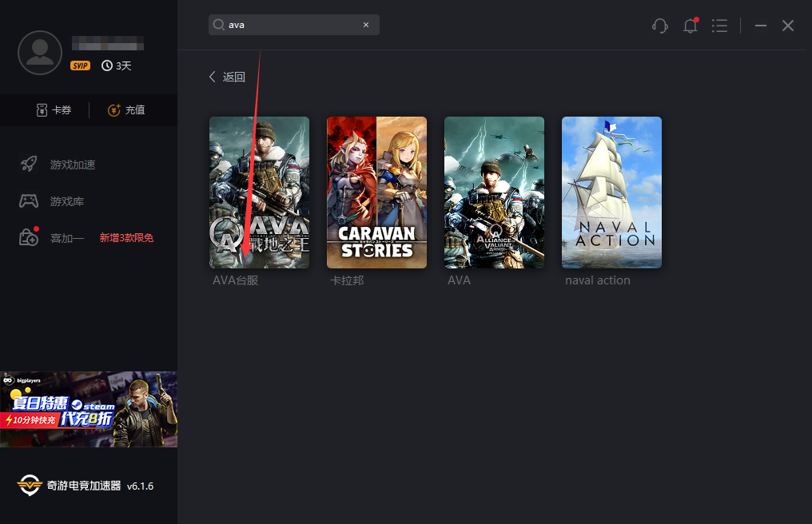
Task: Click the search magnifier icon
Action: (218, 25)
